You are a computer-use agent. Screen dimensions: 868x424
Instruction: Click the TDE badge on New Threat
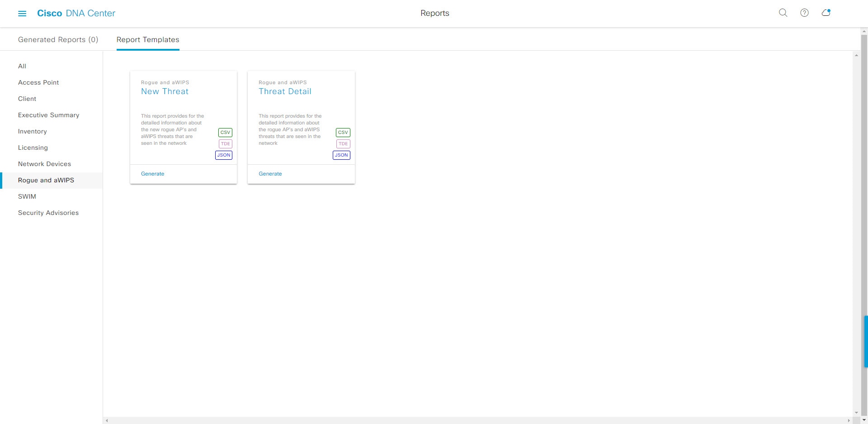225,144
